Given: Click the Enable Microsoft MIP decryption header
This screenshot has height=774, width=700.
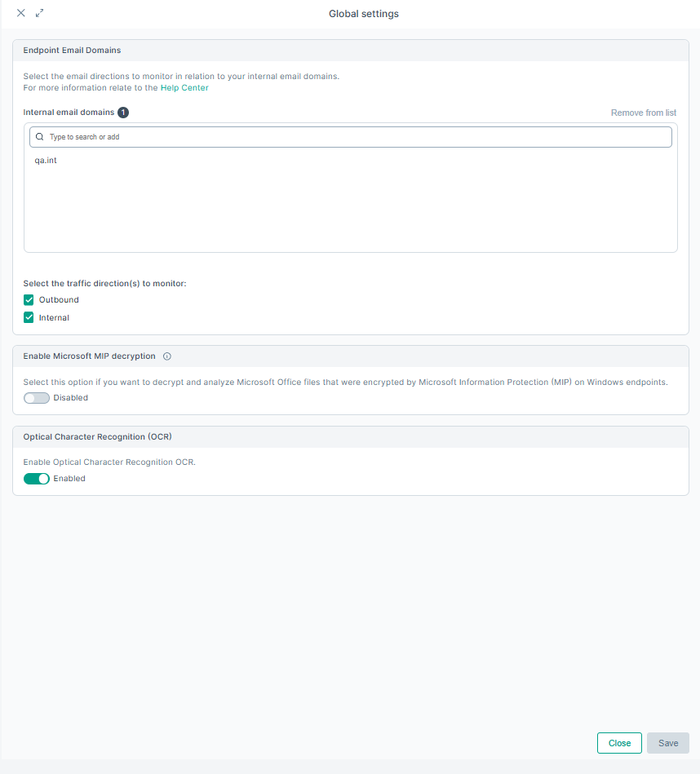Looking at the screenshot, I should 90,356.
